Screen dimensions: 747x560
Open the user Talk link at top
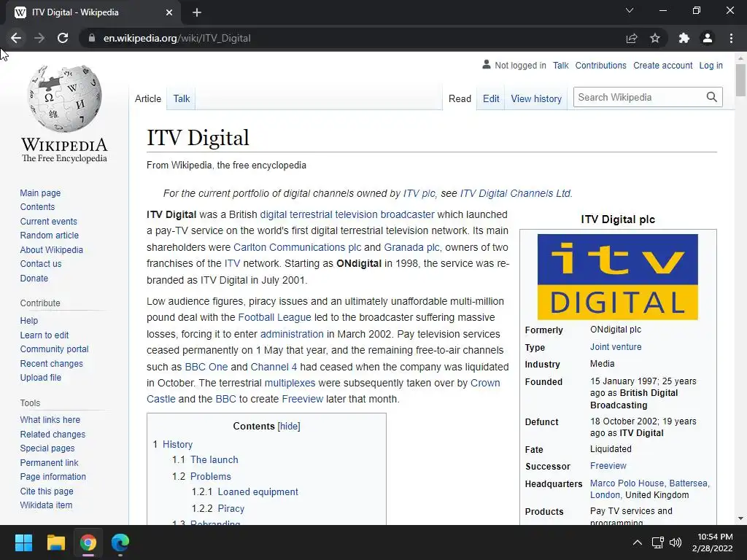[x=561, y=65]
